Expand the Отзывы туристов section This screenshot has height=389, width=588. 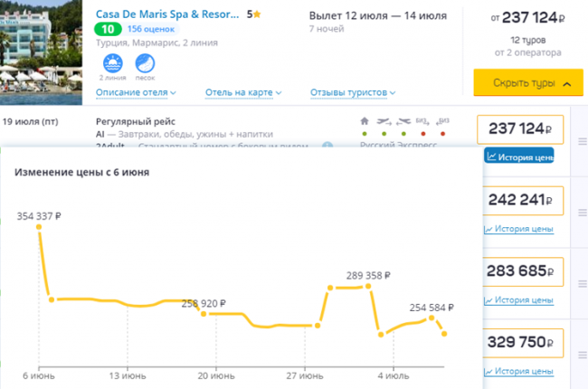[x=353, y=92]
